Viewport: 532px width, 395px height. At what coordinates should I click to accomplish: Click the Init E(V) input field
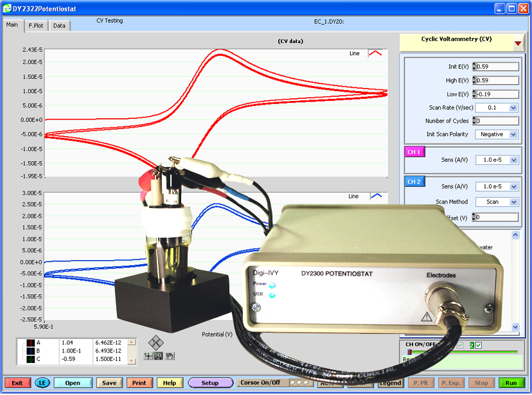[497, 67]
